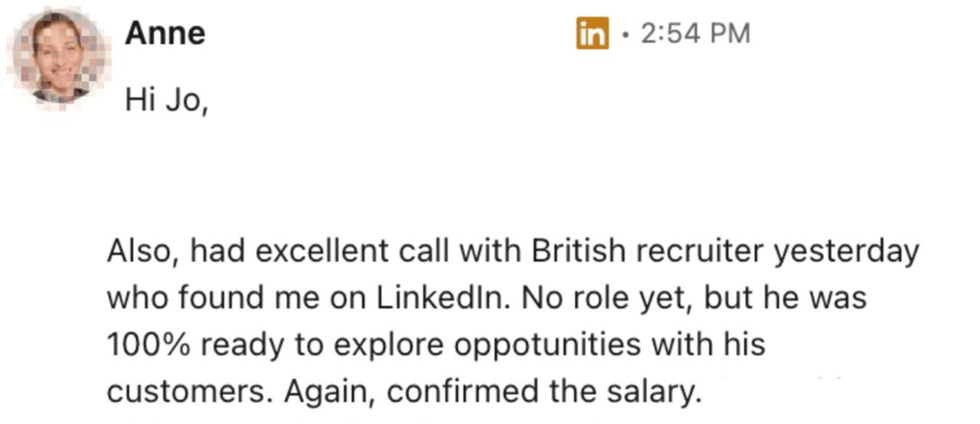Click the "Hi Jo," greeting line

(166, 99)
